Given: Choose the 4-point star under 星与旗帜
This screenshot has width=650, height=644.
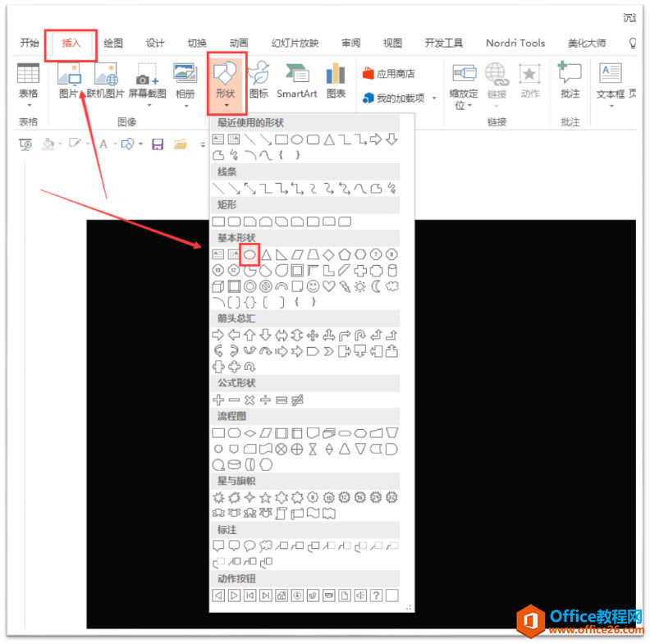Looking at the screenshot, I should 249,497.
